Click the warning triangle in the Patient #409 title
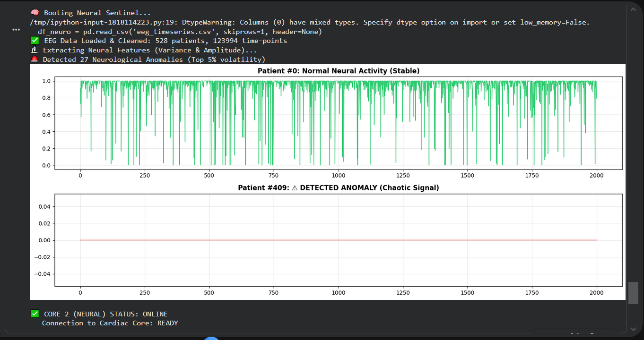The width and height of the screenshot is (644, 340). coord(295,187)
